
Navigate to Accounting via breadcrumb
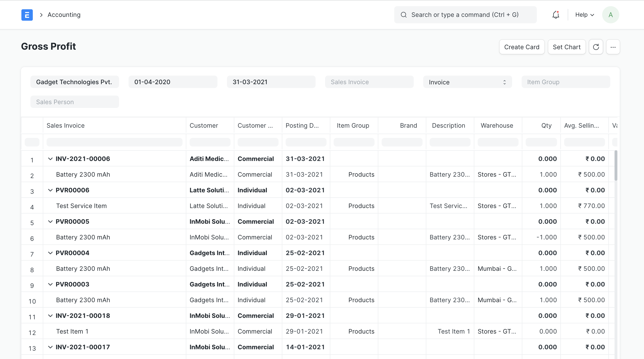click(x=64, y=15)
